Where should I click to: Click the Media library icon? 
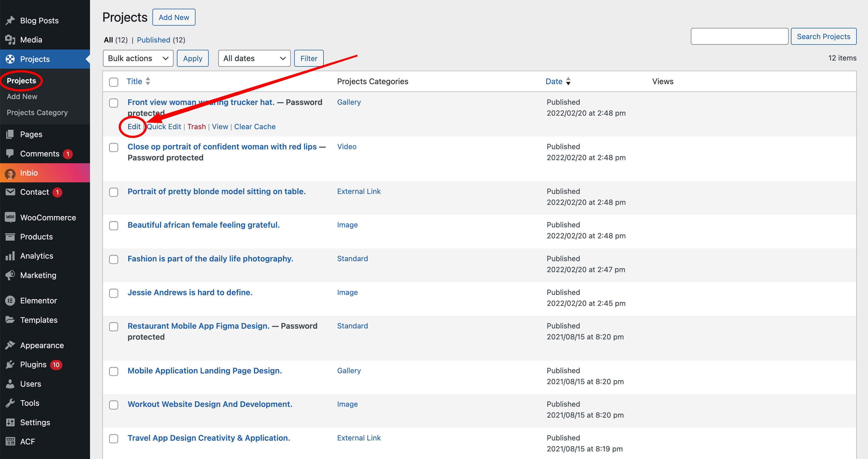(x=10, y=40)
